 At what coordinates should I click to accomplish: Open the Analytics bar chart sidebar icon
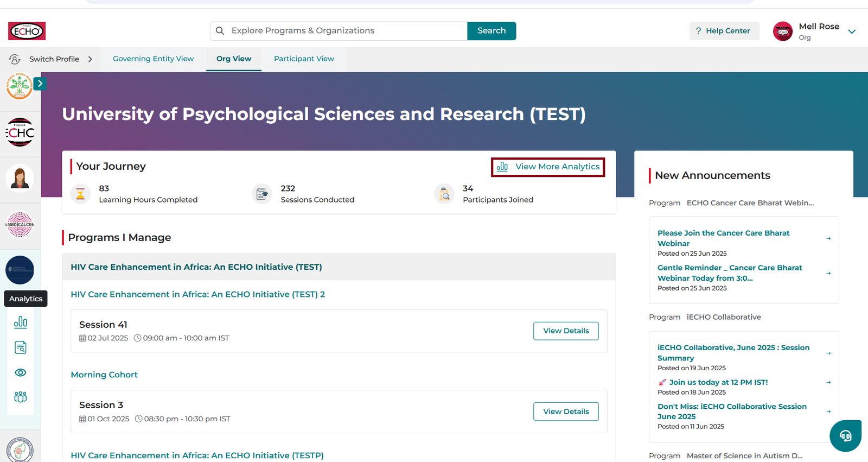(x=20, y=322)
